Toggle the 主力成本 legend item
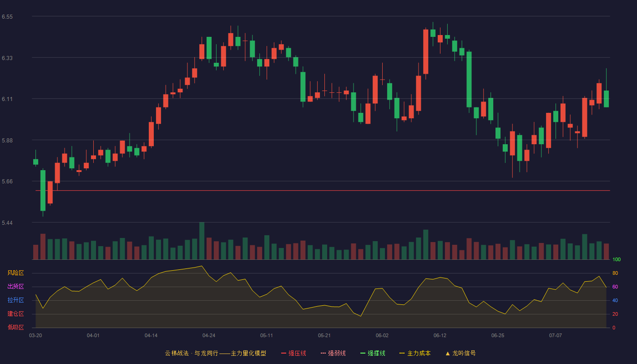The height and width of the screenshot is (364, 637). click(x=415, y=353)
